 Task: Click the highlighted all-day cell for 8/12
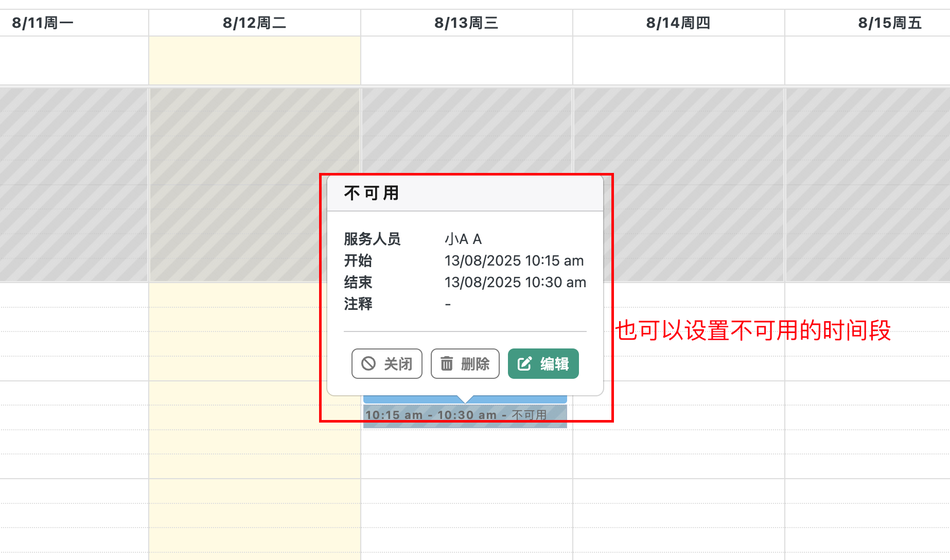[x=255, y=60]
